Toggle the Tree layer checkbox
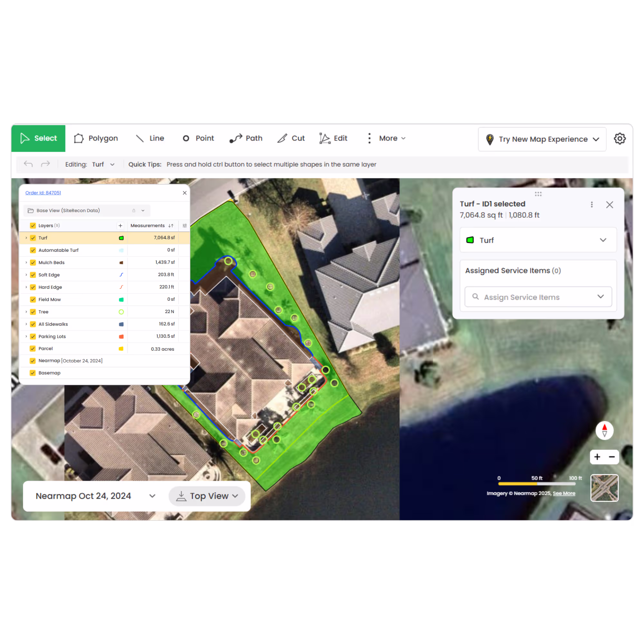The height and width of the screenshot is (644, 644). 33,312
